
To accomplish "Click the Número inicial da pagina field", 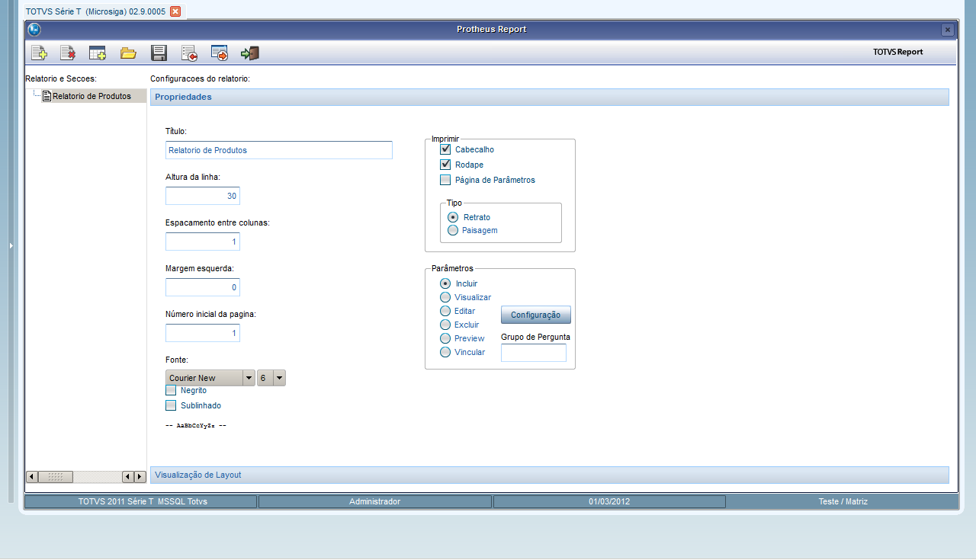I will click(203, 333).
